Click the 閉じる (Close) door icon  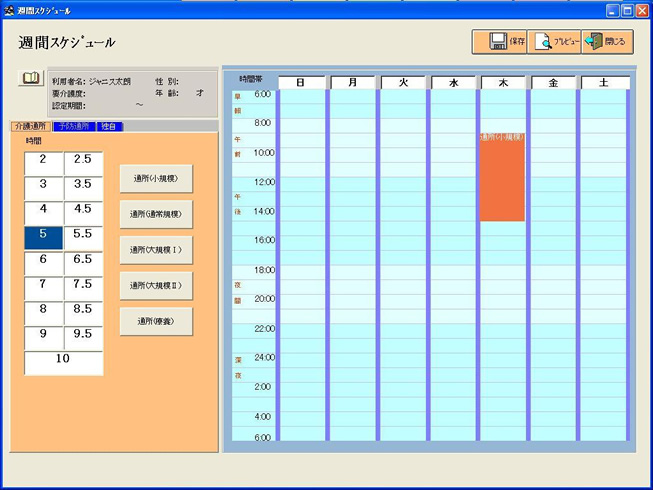pyautogui.click(x=594, y=42)
